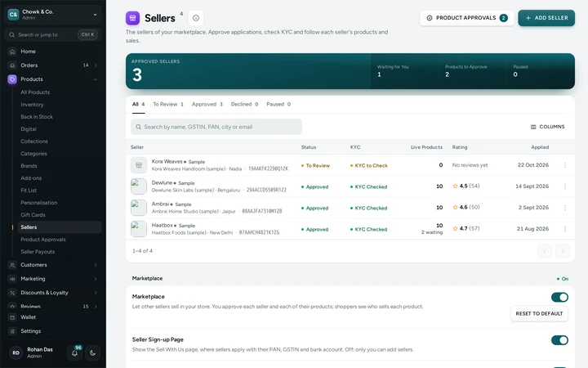This screenshot has height=368, width=588.
Task: Open Gift Cards in sidebar
Action: click(33, 215)
